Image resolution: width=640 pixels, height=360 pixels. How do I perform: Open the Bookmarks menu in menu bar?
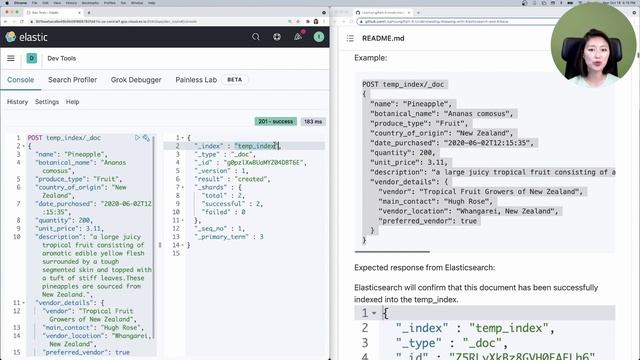(90, 3)
